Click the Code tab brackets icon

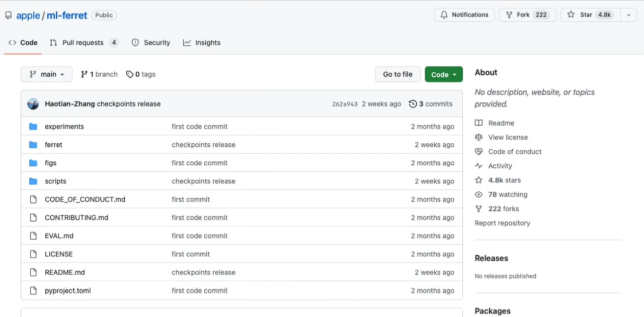click(x=13, y=43)
